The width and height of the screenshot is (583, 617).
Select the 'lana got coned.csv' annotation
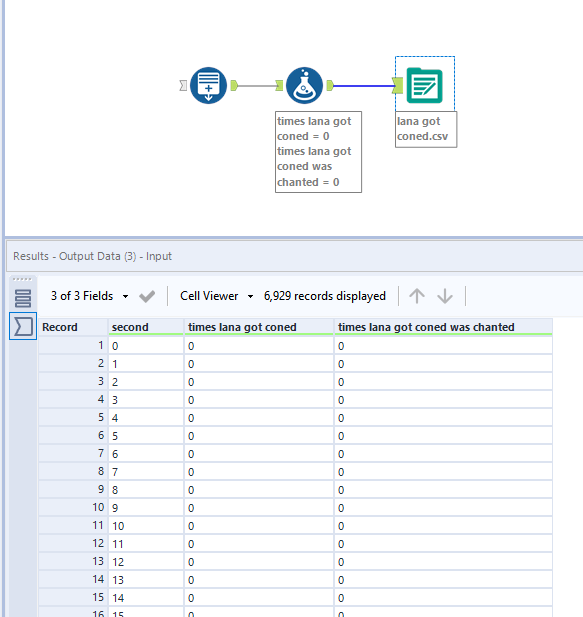[x=426, y=129]
